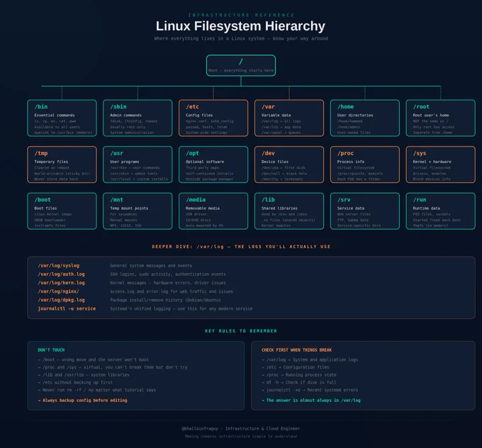This screenshot has width=482, height=448.
Task: Select the /var Variable data card
Action: tap(289, 118)
